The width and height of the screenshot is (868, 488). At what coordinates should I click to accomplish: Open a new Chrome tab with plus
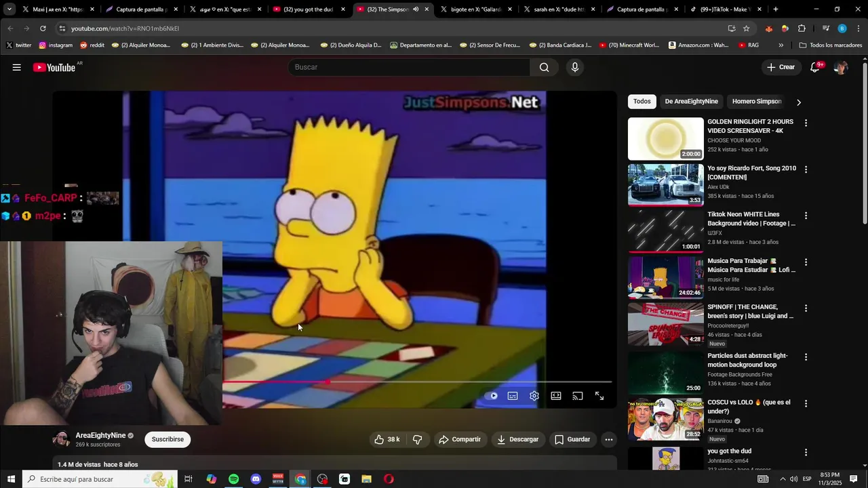tap(776, 9)
